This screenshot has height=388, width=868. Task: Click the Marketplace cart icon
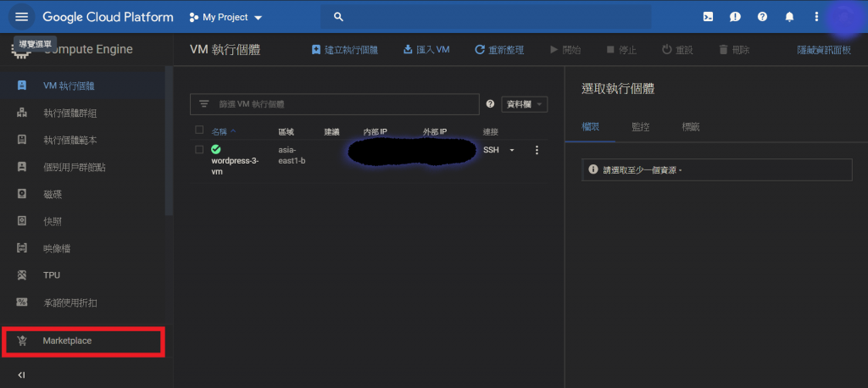(x=21, y=341)
